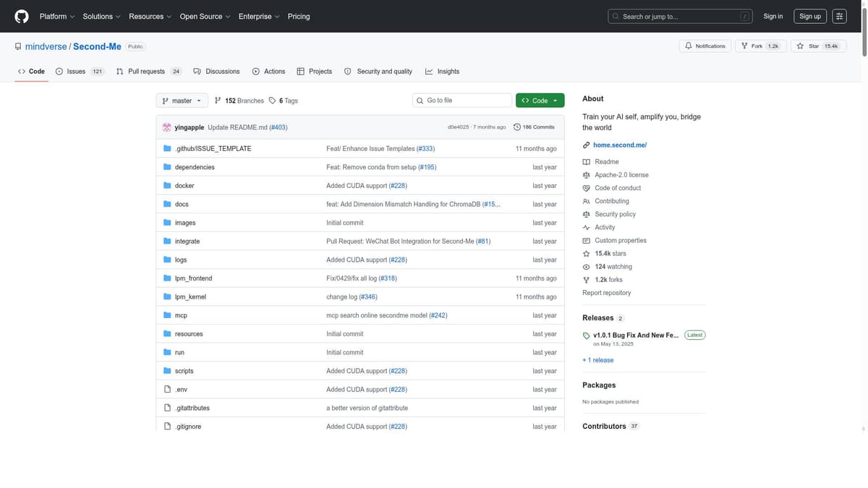Image resolution: width=868 pixels, height=488 pixels.
Task: Expand the Platform navigation menu
Action: coord(56,16)
